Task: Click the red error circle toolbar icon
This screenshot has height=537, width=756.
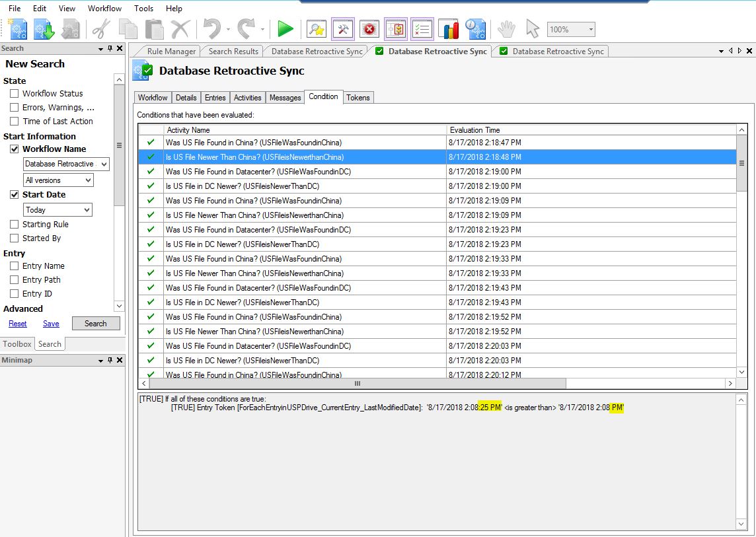Action: pos(369,29)
